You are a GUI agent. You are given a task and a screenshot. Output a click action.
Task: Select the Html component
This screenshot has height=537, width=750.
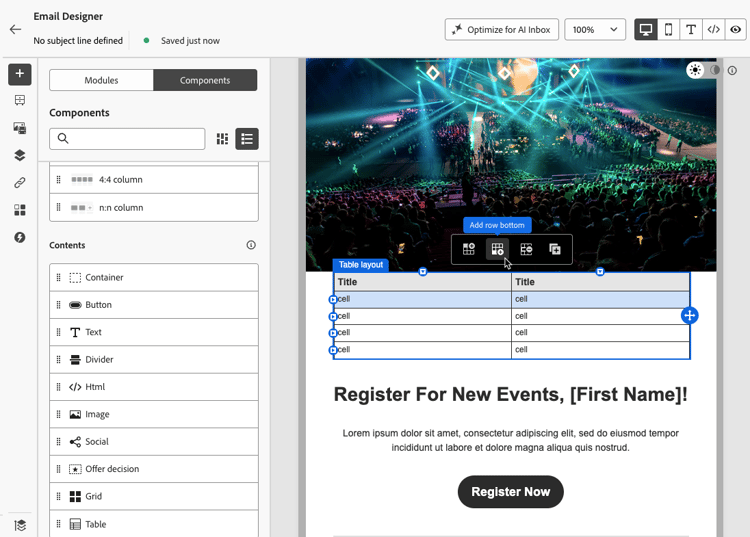pos(154,386)
